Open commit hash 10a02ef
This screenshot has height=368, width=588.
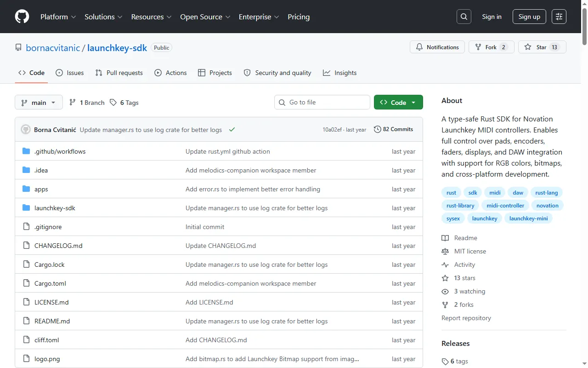pos(332,130)
